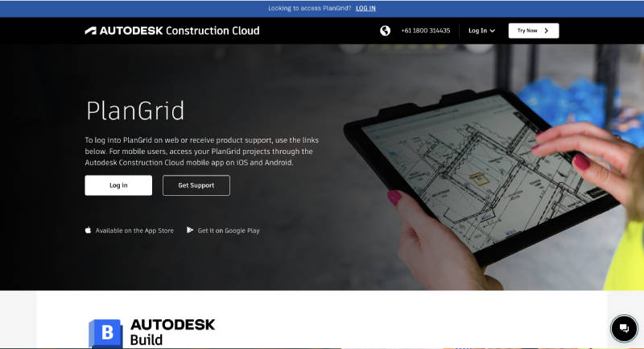644x349 pixels.
Task: Click the PlanGrid page heading
Action: click(x=134, y=110)
